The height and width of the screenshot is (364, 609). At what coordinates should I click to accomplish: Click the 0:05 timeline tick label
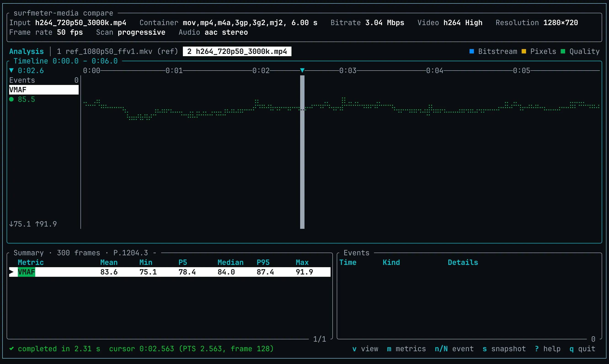click(522, 71)
